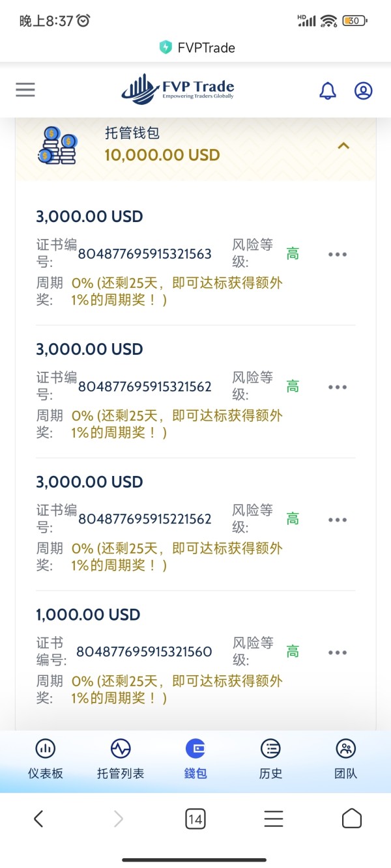Image resolution: width=391 pixels, height=868 pixels.
Task: Open options for certificate ending 321563
Action: [x=337, y=254]
